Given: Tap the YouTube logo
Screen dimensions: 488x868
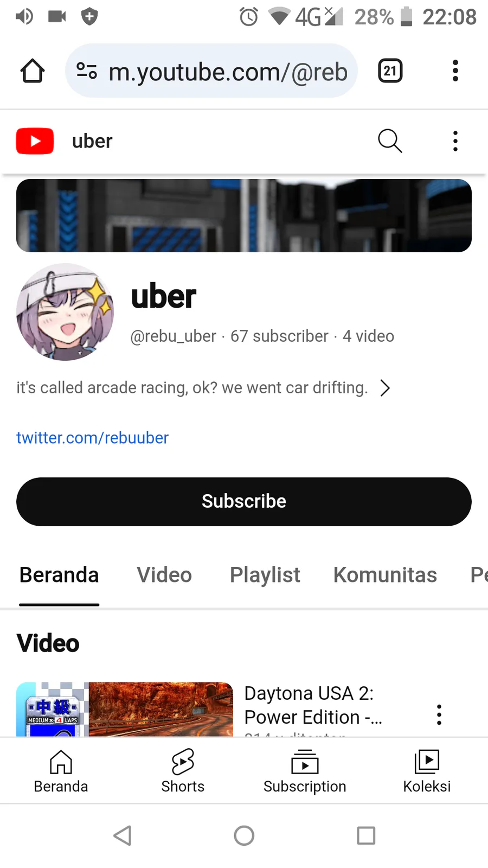Looking at the screenshot, I should click(x=35, y=141).
